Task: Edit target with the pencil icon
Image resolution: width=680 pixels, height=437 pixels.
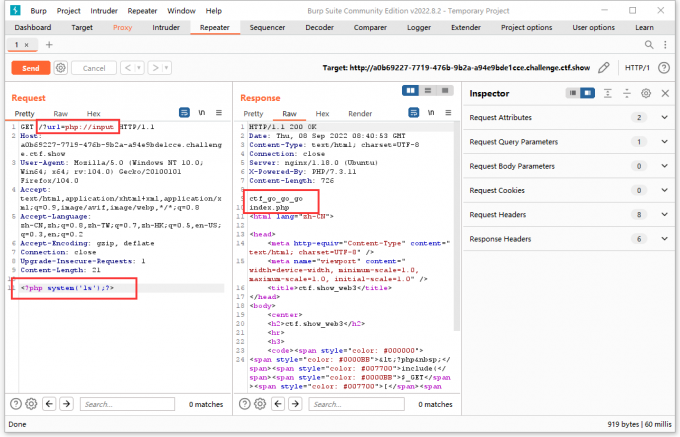Action: pos(604,68)
